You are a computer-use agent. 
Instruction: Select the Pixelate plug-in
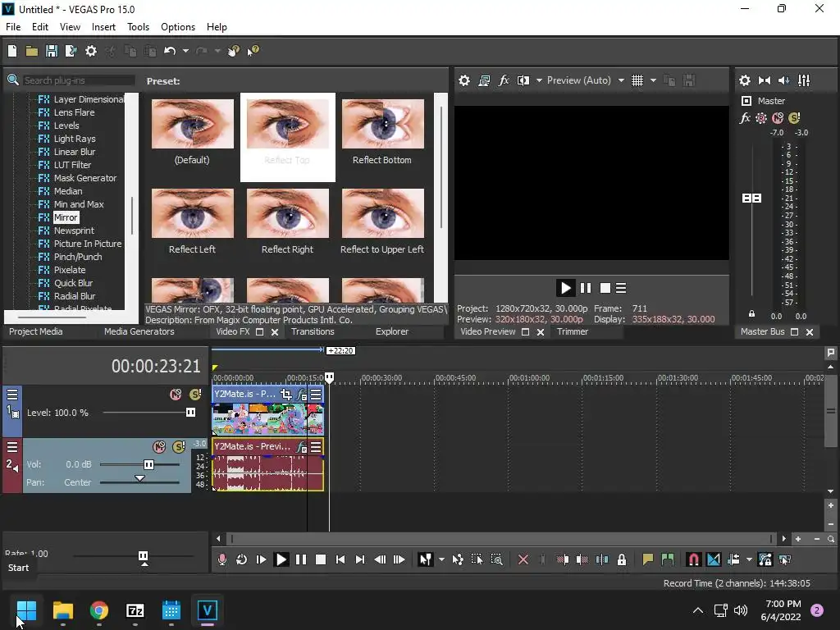point(70,270)
